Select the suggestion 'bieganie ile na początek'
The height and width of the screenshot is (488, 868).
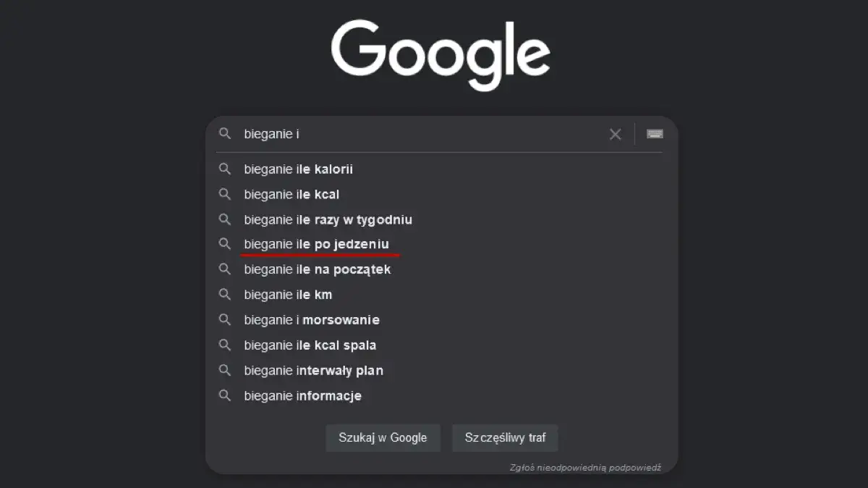click(317, 269)
